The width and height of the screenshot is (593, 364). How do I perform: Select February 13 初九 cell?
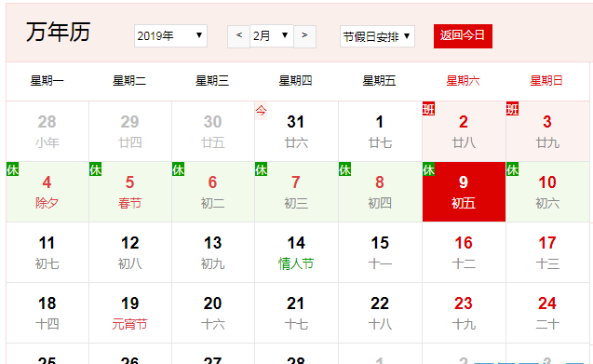tap(213, 252)
